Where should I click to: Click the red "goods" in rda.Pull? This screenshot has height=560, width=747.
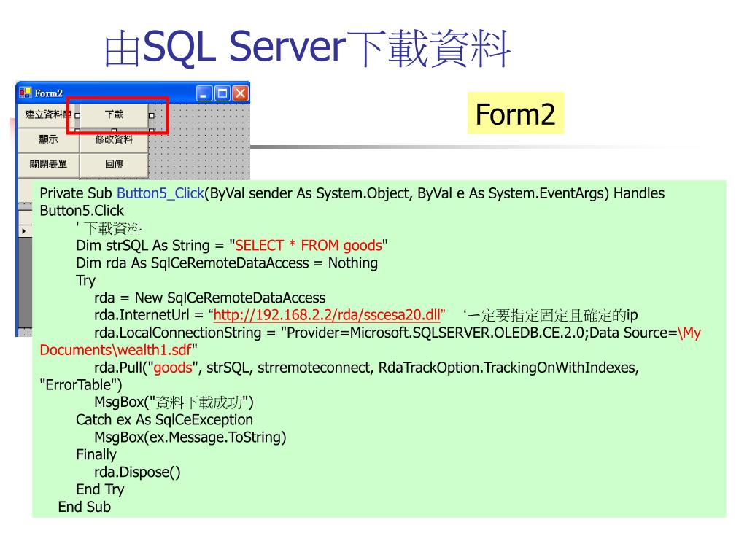pos(173,367)
